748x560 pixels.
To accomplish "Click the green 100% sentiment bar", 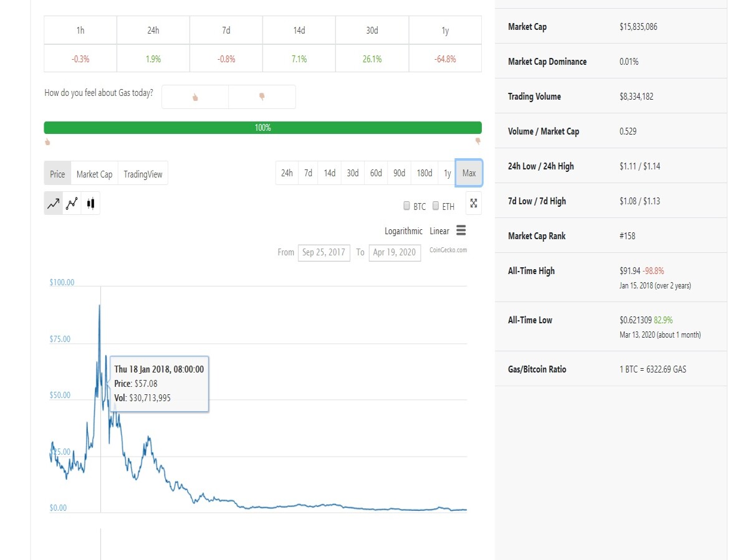I will point(262,128).
